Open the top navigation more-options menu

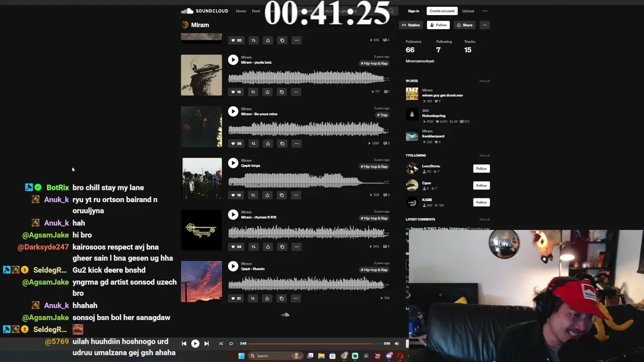click(485, 11)
